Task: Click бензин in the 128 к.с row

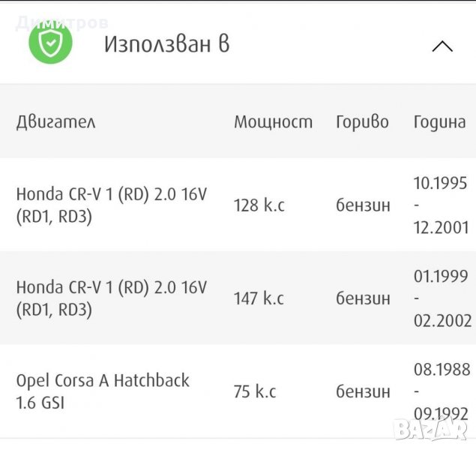Action: coord(363,205)
